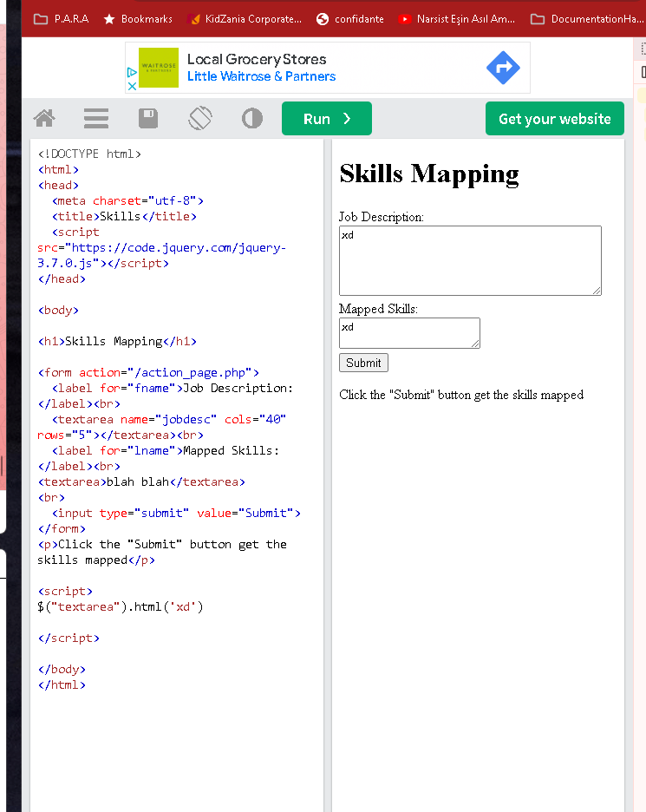Go to the W3Schools home icon
The width and height of the screenshot is (646, 812).
pyautogui.click(x=44, y=119)
